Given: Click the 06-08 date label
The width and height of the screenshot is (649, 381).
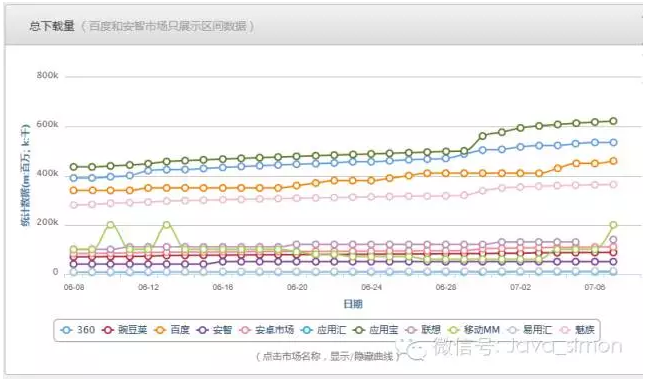Looking at the screenshot, I should tap(74, 287).
